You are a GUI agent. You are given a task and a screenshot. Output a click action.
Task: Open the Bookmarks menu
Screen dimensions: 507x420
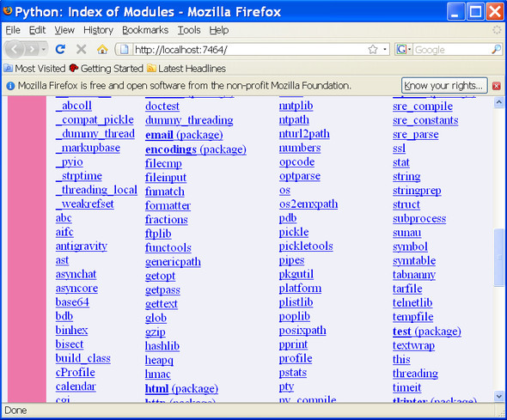[145, 30]
